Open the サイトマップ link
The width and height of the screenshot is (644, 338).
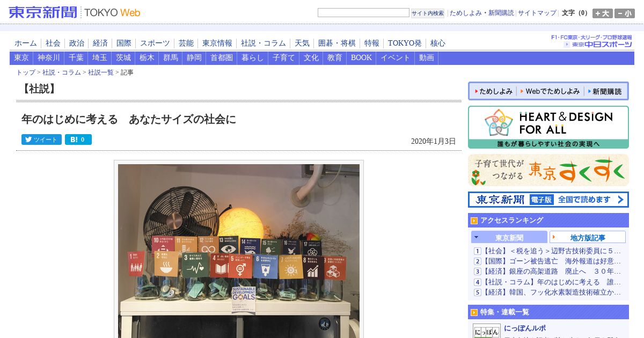coord(537,13)
